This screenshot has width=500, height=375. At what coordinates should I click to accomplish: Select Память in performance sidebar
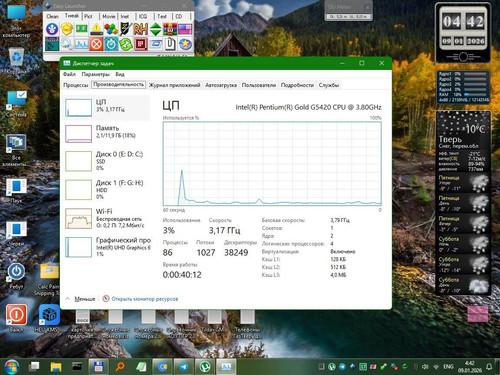click(107, 133)
